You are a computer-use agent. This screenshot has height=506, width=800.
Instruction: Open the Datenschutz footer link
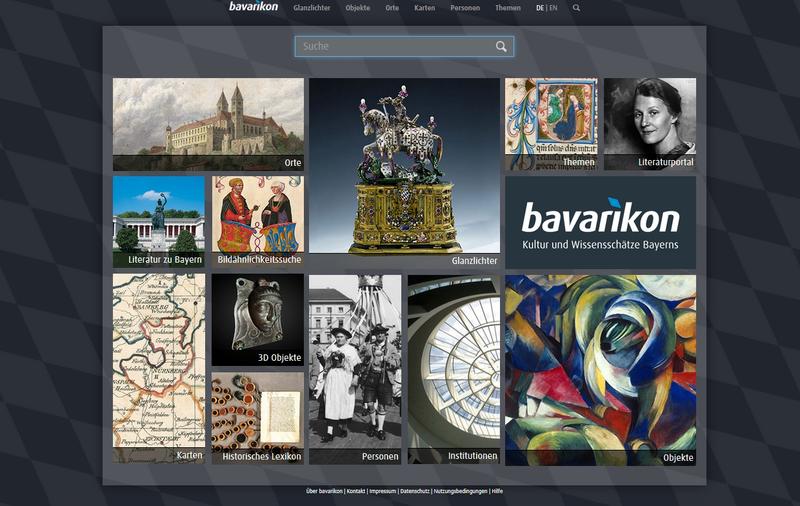(x=415, y=491)
